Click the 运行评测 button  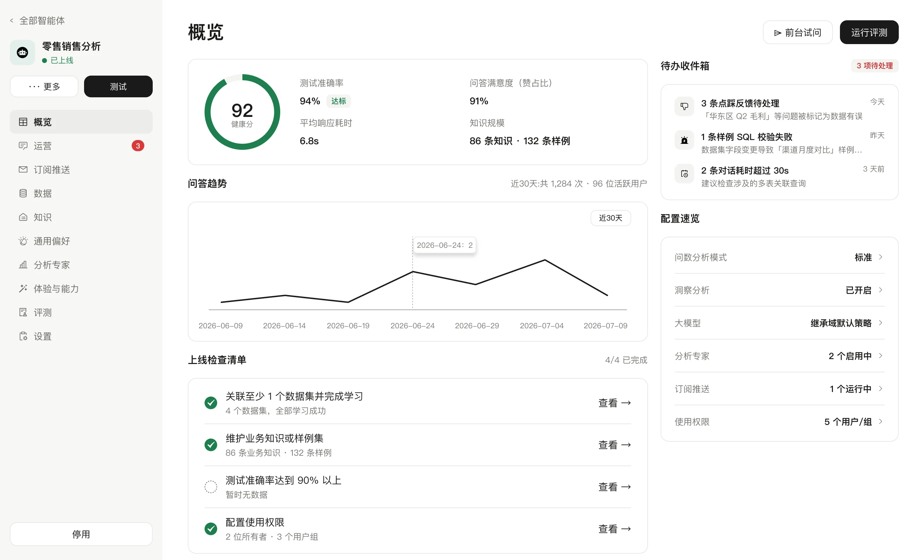pos(869,32)
